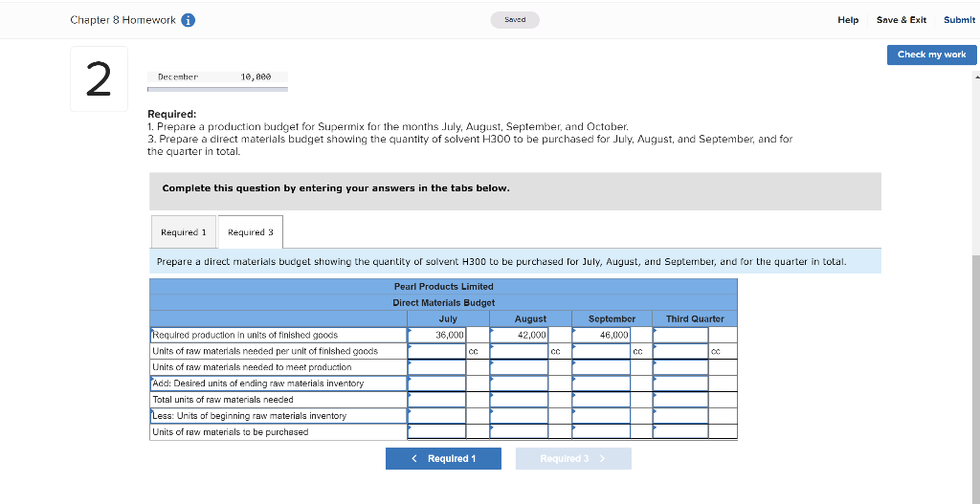Screen dimensions: 980x504
Task: Click September raw materials to be purchased field
Action: [601, 431]
